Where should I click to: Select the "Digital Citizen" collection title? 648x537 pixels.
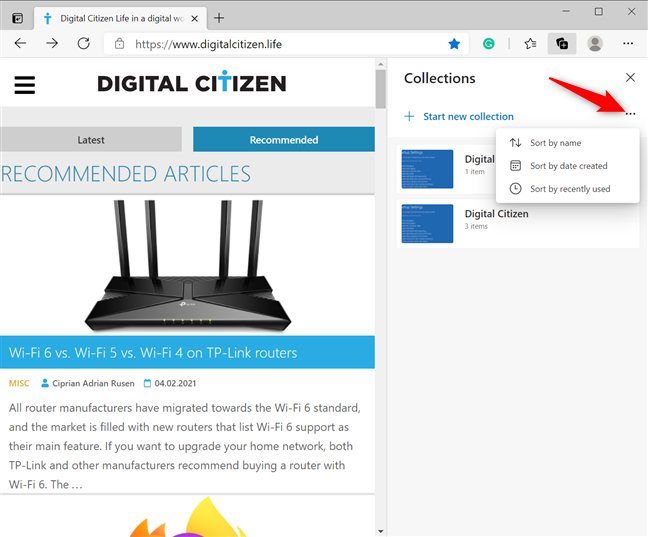point(496,214)
